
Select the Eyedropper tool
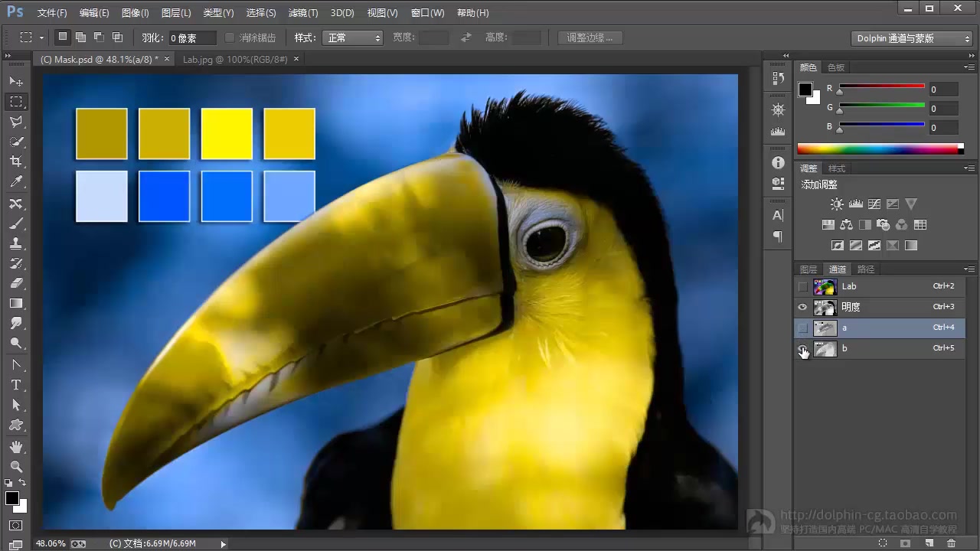click(16, 182)
